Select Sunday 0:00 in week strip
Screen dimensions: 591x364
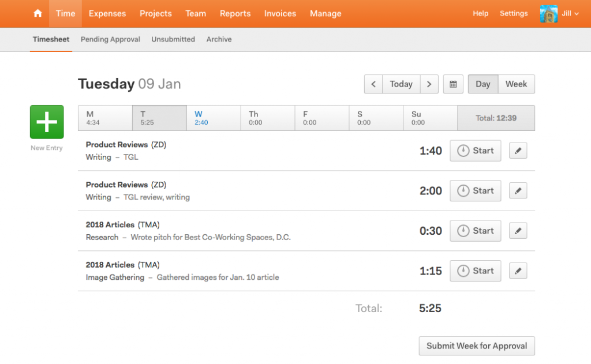[431, 118]
